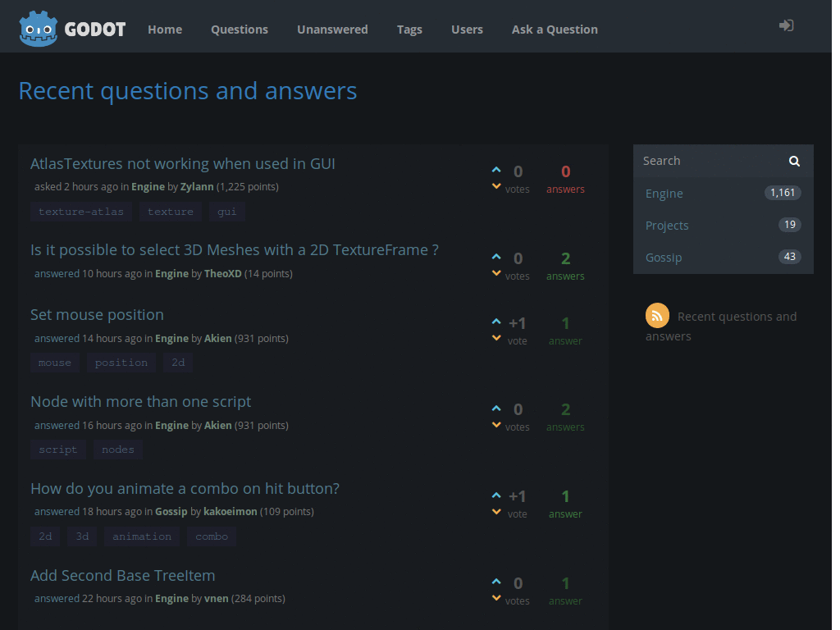Click the 1,161 count badge for Engine
Image resolution: width=840 pixels, height=630 pixels.
(x=783, y=192)
